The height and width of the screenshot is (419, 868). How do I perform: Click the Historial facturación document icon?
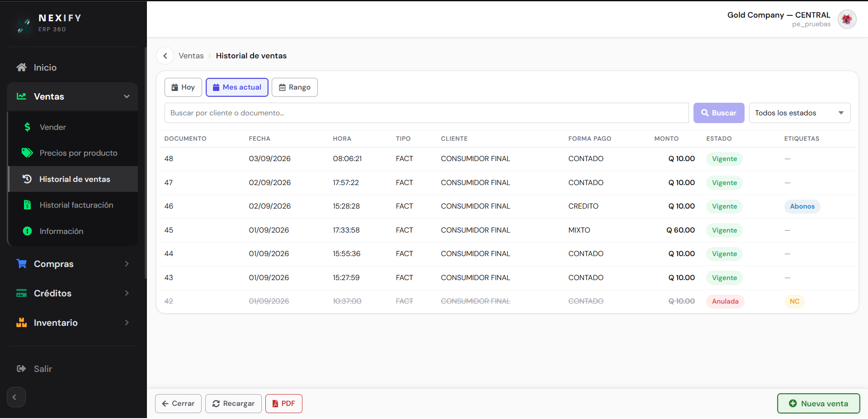point(27,205)
